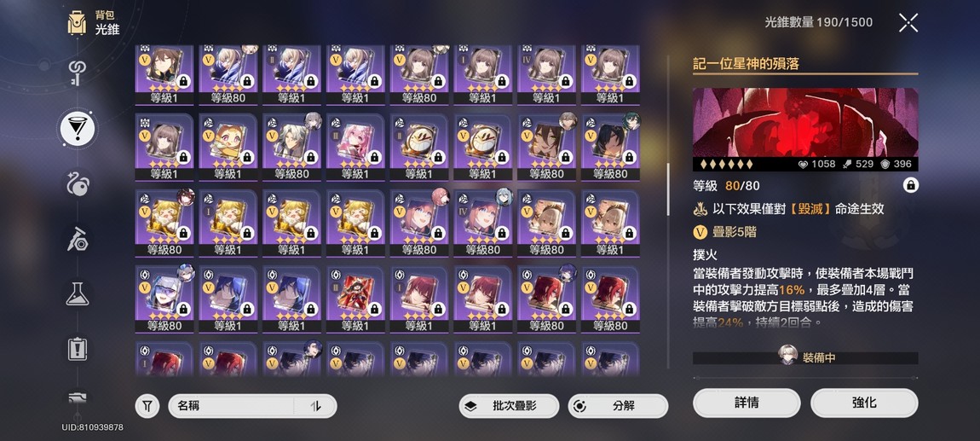Select the key-shaped sidebar category icon
This screenshot has width=980, height=441.
tap(77, 73)
